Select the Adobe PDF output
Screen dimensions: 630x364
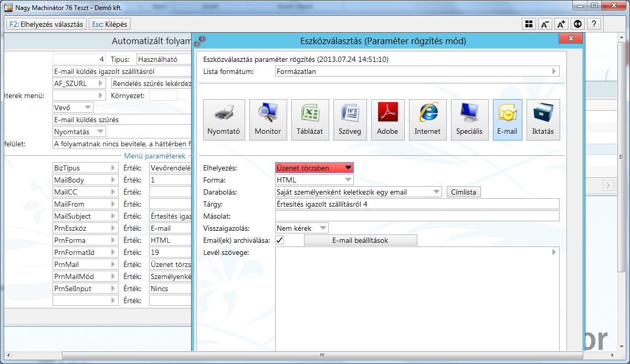tap(387, 120)
